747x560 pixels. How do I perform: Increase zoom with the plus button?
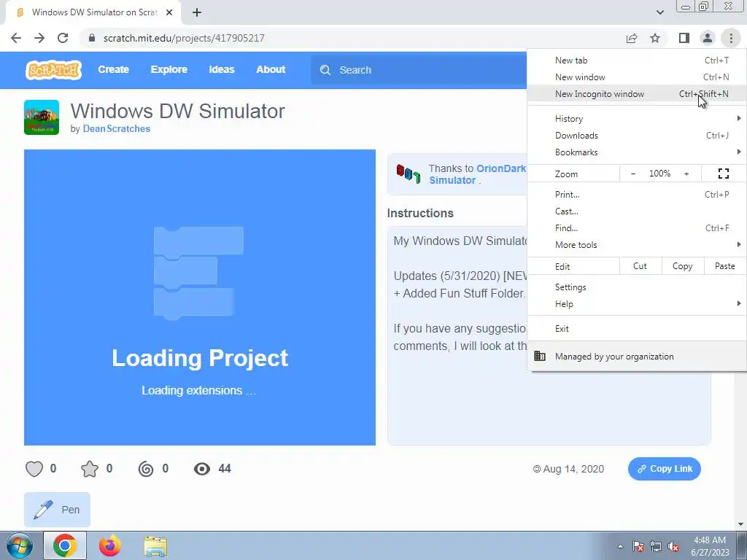[x=686, y=174]
